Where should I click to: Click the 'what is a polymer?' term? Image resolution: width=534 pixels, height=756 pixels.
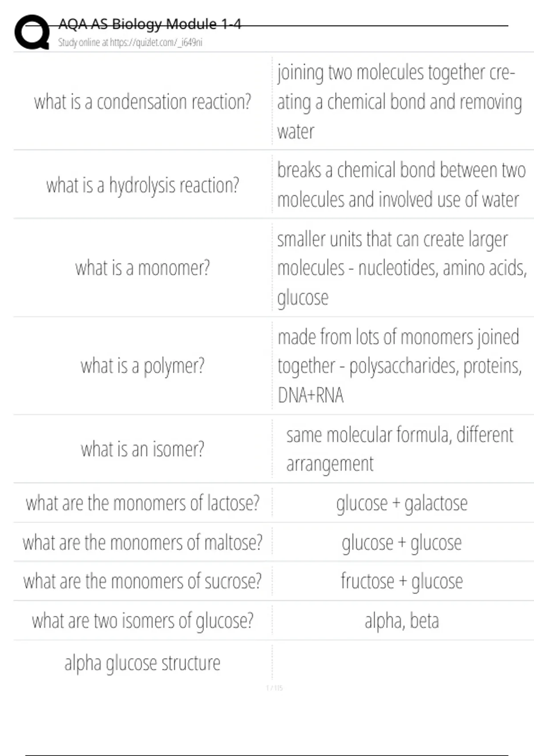142,366
